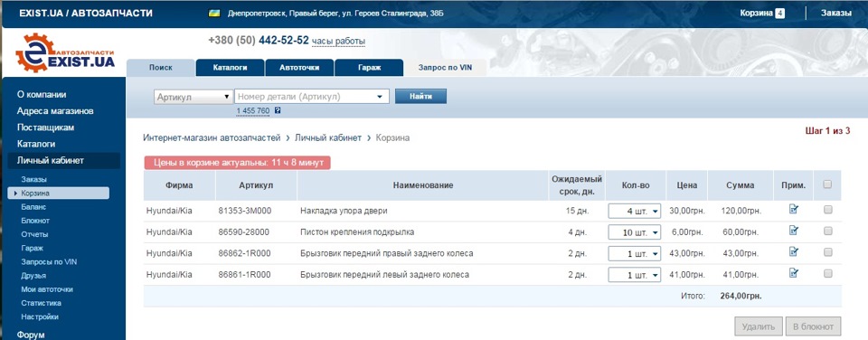Click the Днепропетровск store address text
868x340 pixels.
tap(336, 14)
